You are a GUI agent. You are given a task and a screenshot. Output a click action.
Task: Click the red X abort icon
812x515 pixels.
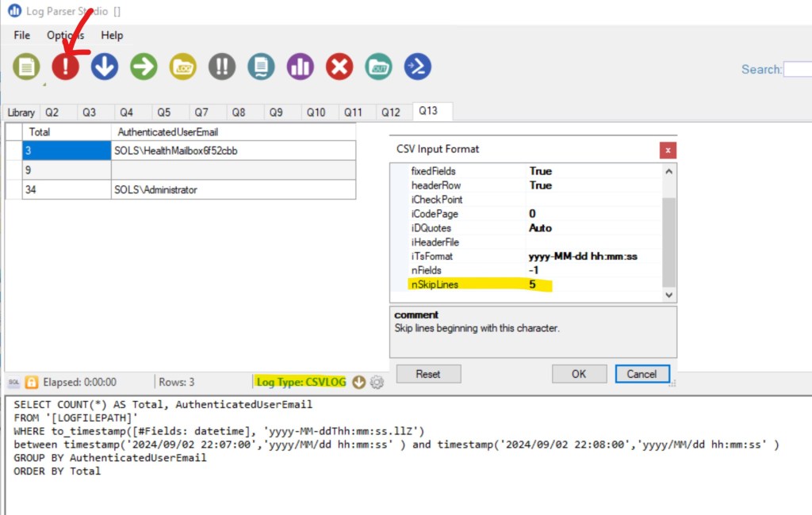point(339,67)
